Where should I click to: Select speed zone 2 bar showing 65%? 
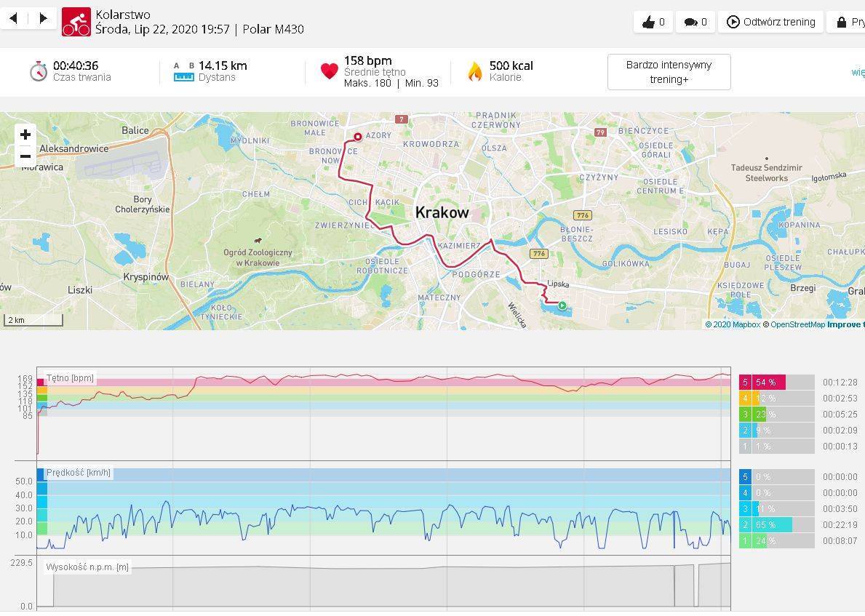tap(776, 525)
